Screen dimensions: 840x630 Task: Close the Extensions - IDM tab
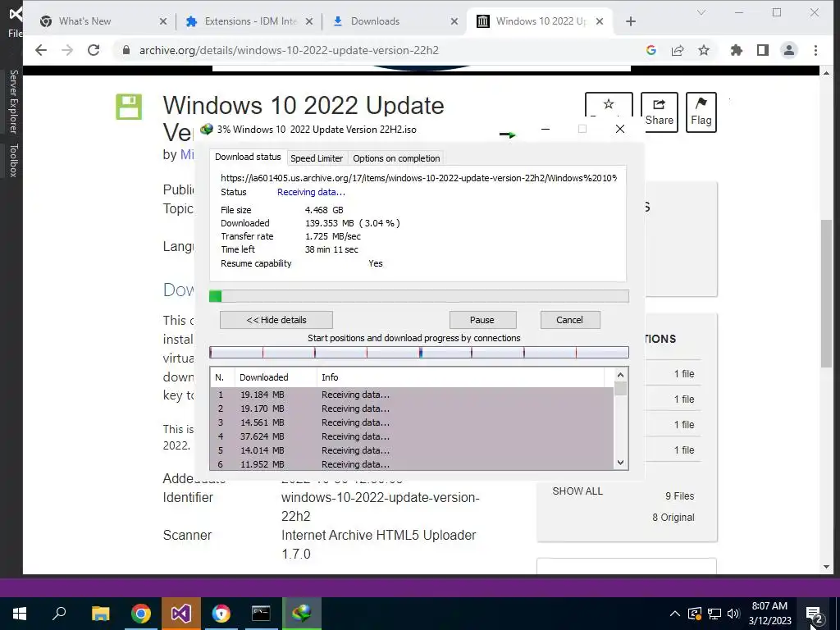click(309, 21)
